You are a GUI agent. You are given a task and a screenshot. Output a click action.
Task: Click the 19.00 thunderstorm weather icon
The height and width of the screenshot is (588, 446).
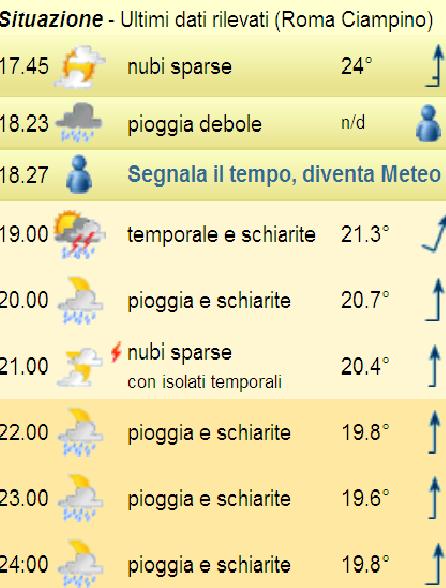(x=80, y=235)
